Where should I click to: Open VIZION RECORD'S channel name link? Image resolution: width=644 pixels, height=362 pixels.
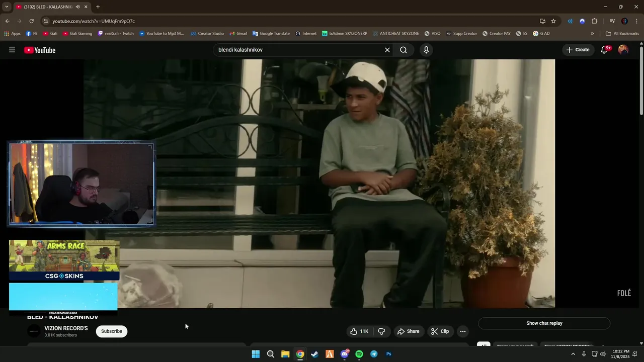point(66,328)
